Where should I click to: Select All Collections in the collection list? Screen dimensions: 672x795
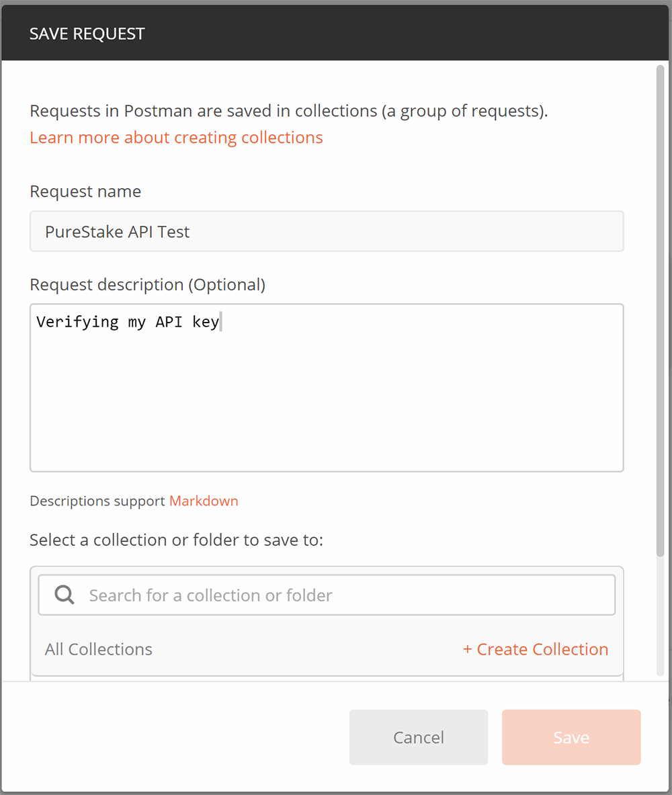tap(98, 649)
